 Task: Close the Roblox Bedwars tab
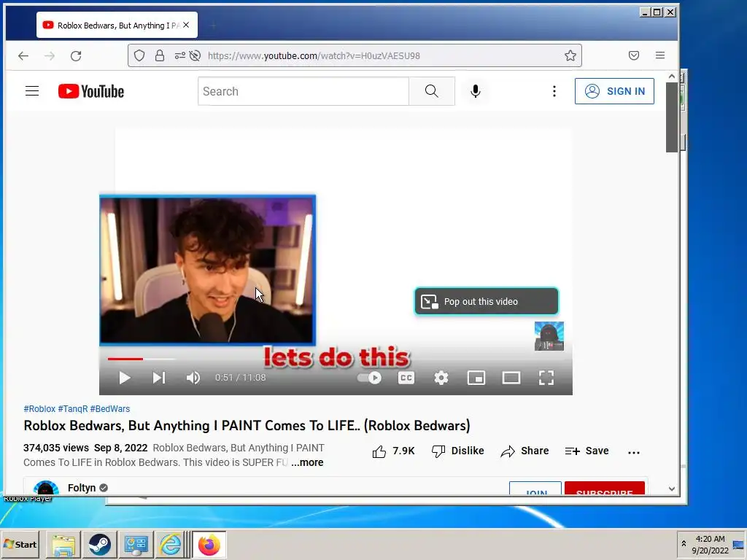coord(186,25)
